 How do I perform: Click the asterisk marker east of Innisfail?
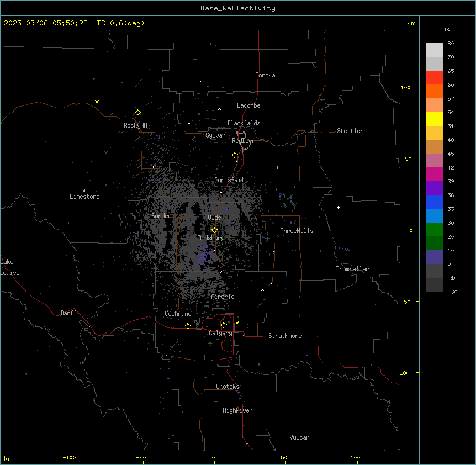[277, 167]
